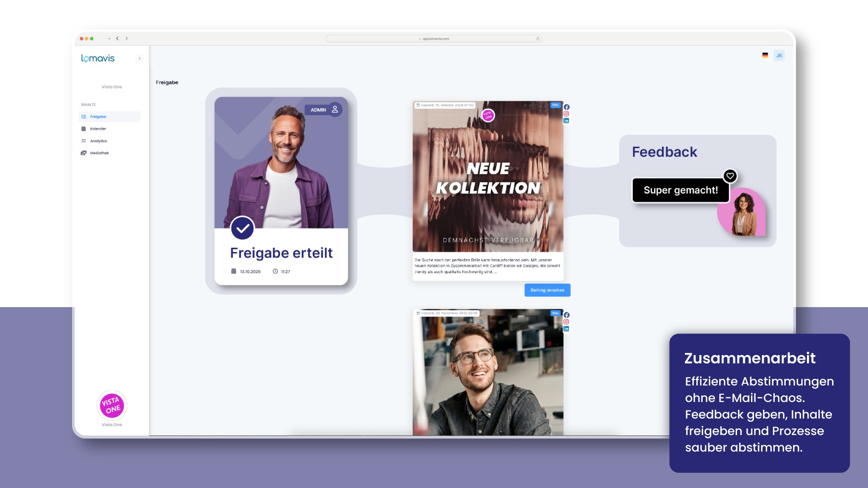Open Kalender in the sidebar
The image size is (868, 488).
tap(98, 129)
